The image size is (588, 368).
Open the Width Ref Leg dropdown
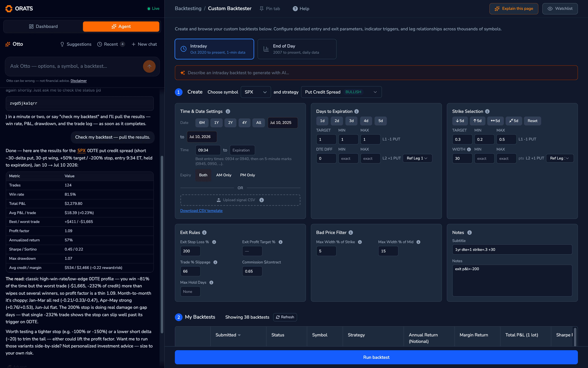(x=560, y=158)
